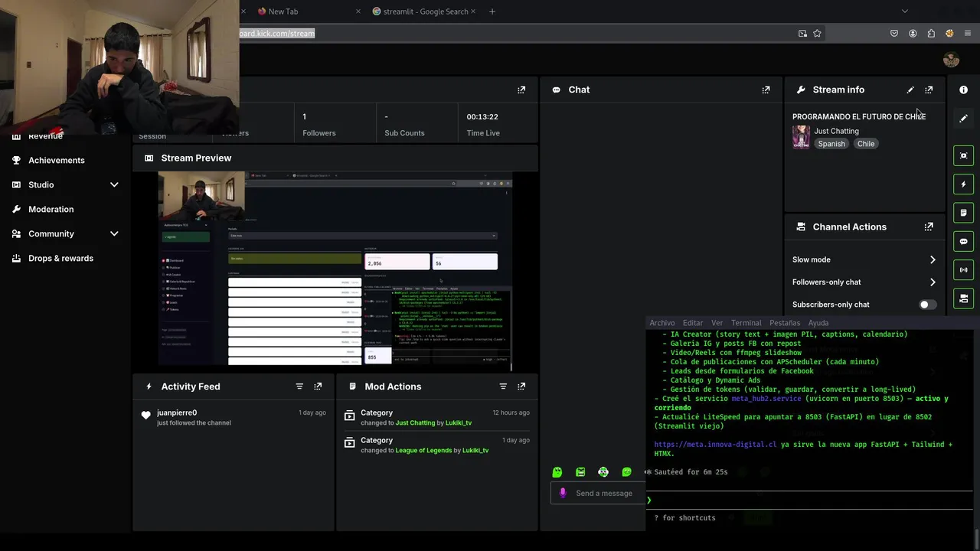
Task: Open the Archivo terminal menu
Action: pos(662,323)
